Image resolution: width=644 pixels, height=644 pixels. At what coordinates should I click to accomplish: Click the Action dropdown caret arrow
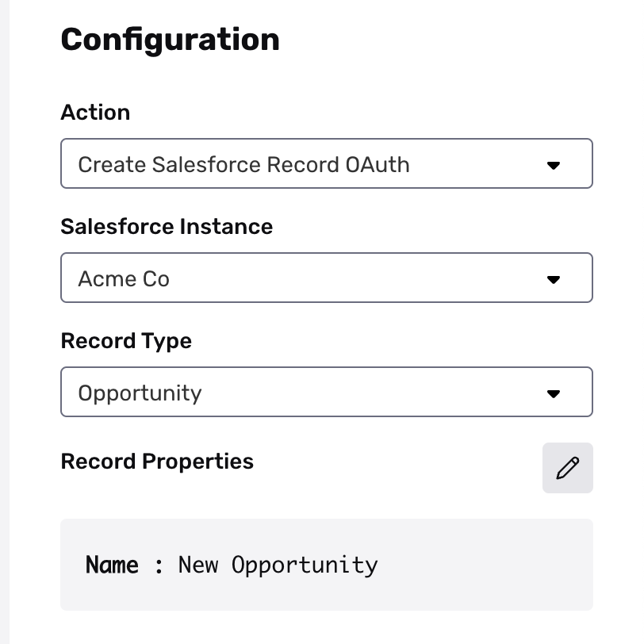[554, 165]
